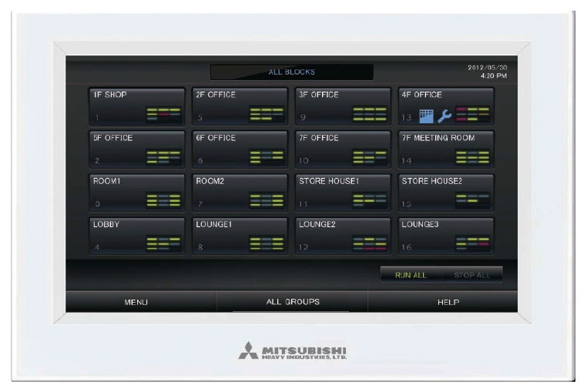Click the maintenance wrench icon in 4F OFFICE

tap(444, 116)
